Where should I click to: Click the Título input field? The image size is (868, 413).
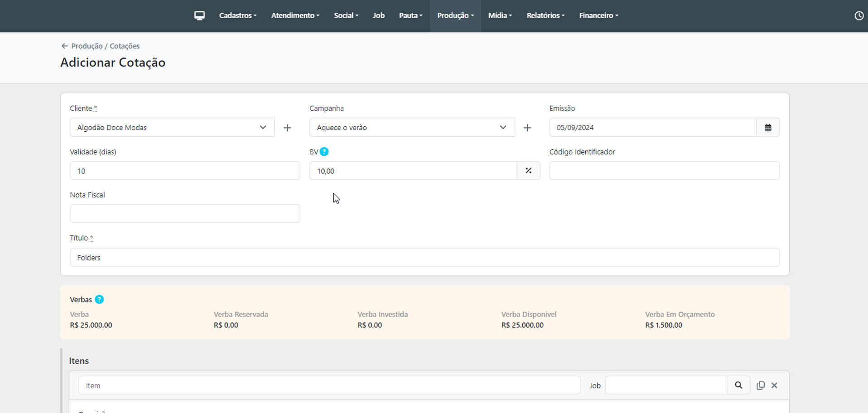[x=424, y=257]
